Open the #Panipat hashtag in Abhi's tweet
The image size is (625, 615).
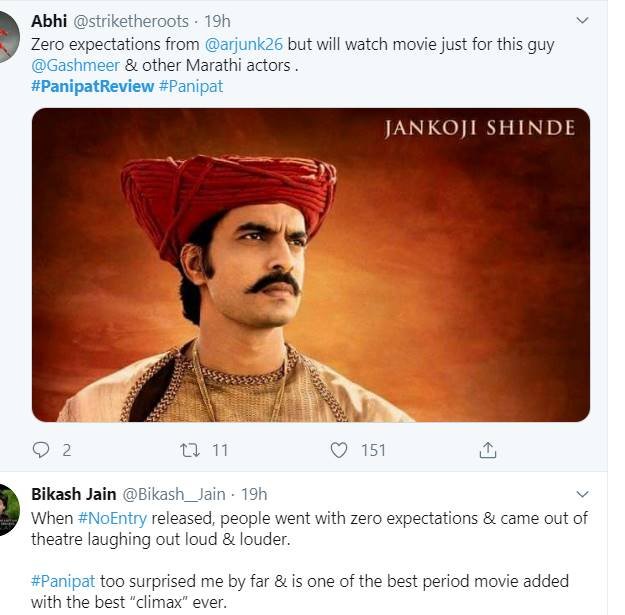191,86
